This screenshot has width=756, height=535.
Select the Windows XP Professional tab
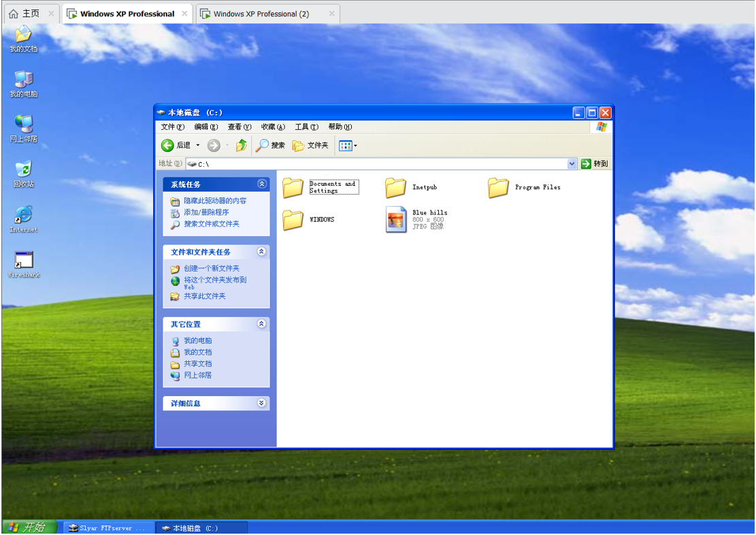[127, 14]
